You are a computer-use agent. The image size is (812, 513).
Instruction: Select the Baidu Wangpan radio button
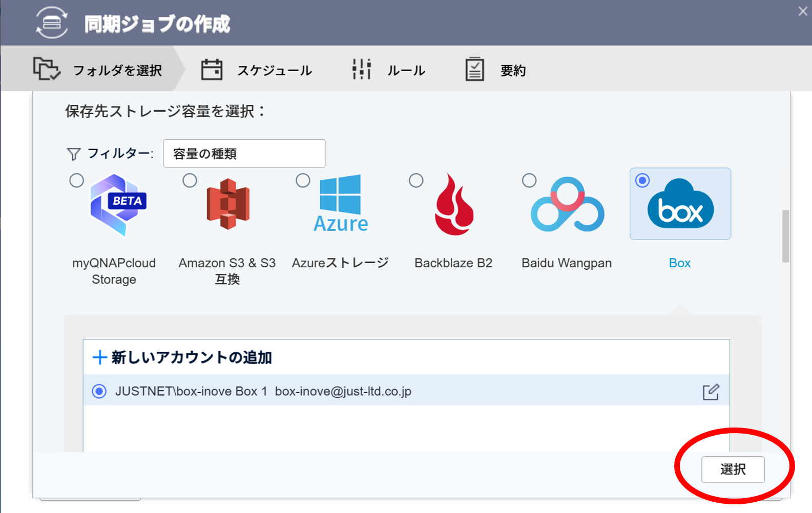[530, 180]
